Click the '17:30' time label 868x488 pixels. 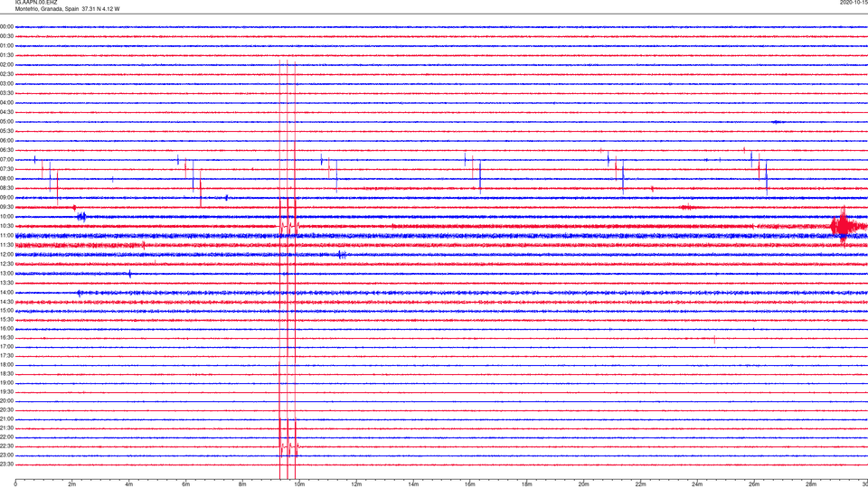point(6,356)
